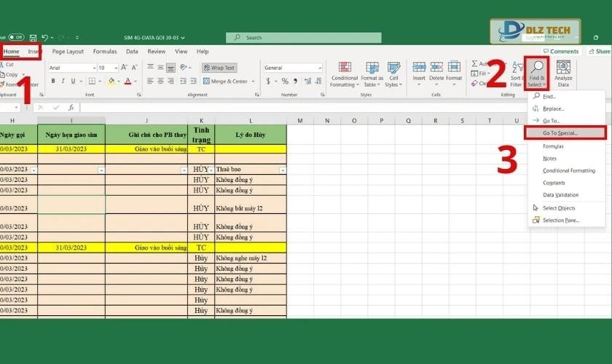Open Analyze Data tool
This screenshot has width=612, height=364.
(x=563, y=74)
